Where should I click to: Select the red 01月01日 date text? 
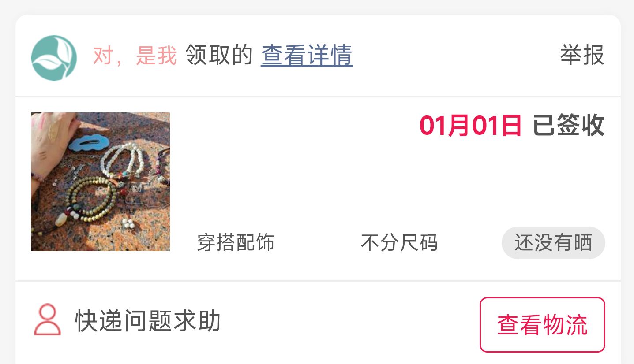tap(471, 126)
